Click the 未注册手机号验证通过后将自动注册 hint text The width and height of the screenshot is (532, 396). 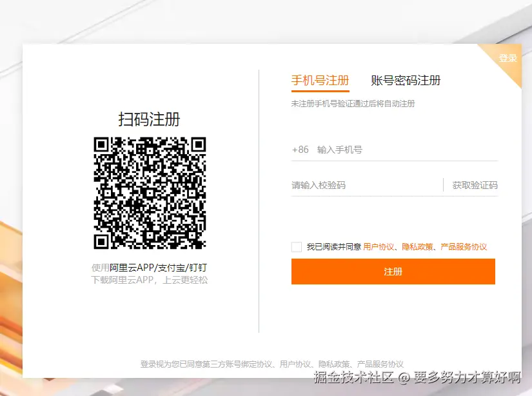point(353,103)
